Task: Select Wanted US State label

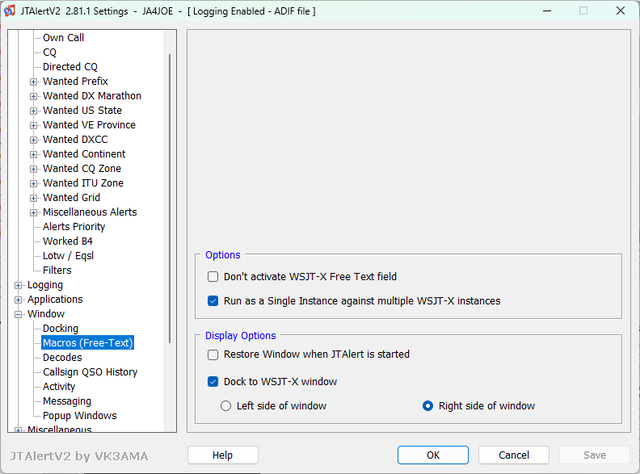Action: click(82, 110)
